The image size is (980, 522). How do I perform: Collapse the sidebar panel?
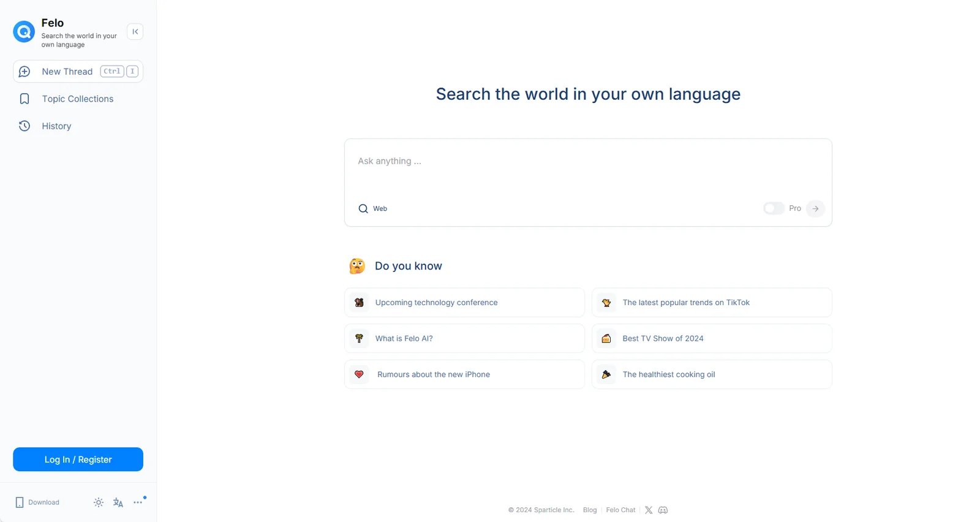coord(135,32)
